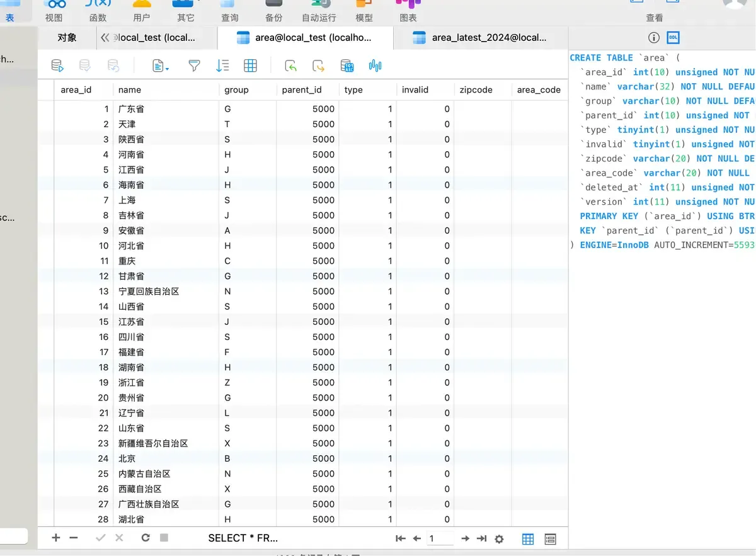756x556 pixels.
Task: Click the refresh icon in the bottom bar
Action: pyautogui.click(x=146, y=538)
